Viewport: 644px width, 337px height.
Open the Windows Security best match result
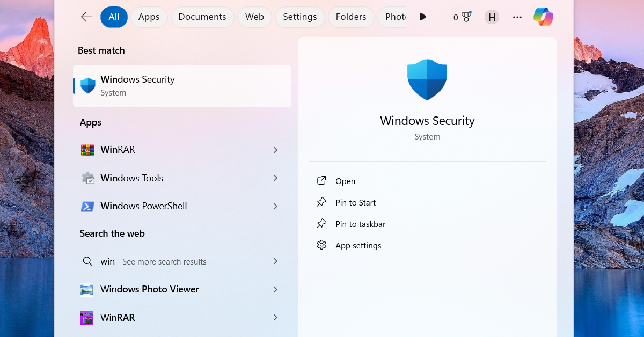(181, 85)
